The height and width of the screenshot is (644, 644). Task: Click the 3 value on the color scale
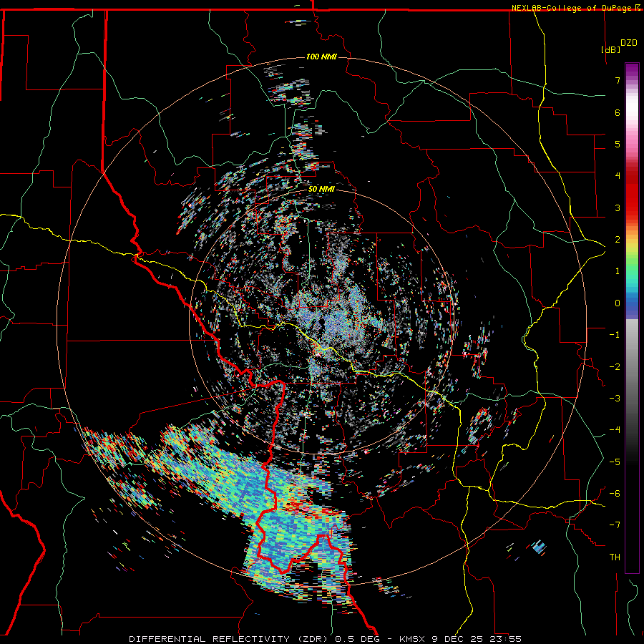coord(618,208)
